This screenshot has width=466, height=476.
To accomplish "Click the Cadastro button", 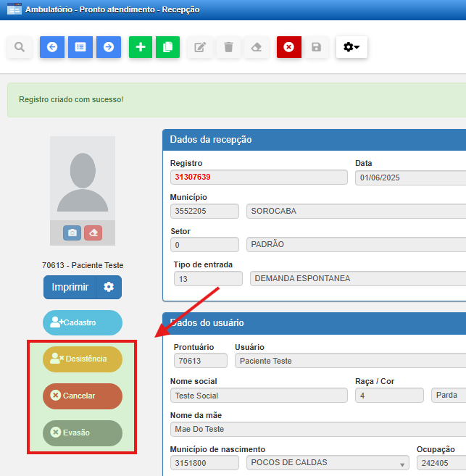I will [83, 322].
